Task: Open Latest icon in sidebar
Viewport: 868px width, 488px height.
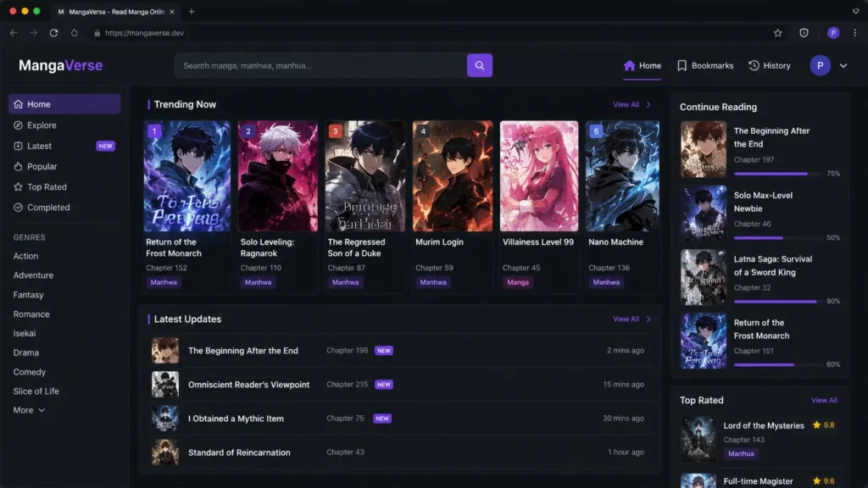Action: click(x=19, y=146)
